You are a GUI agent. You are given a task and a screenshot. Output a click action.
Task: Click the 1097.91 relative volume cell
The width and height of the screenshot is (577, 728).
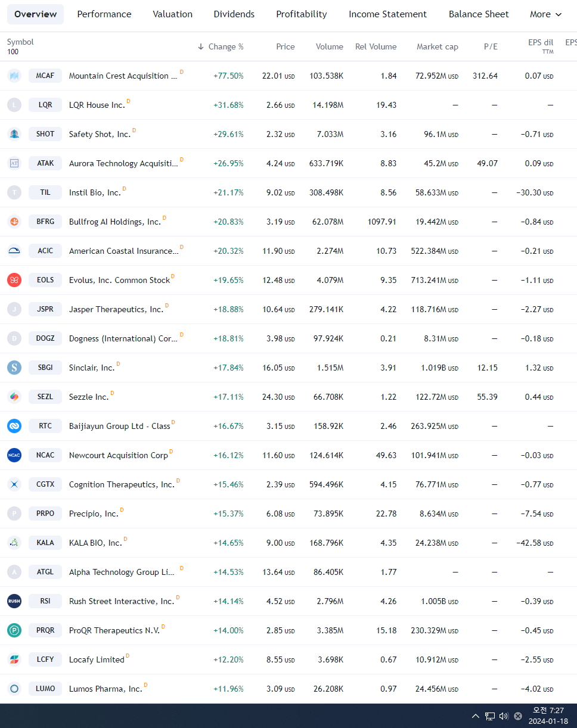click(382, 222)
